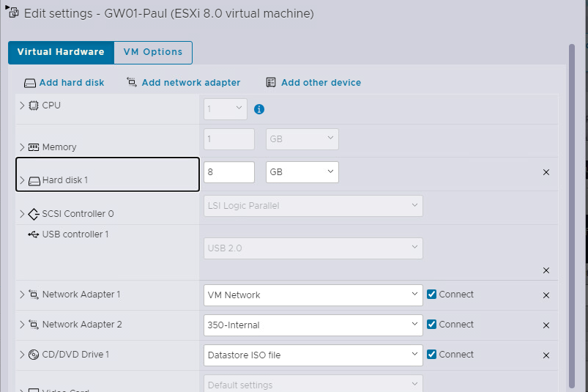Toggle Connect checkbox for Network Adapter 2
The image size is (588, 392).
(432, 325)
